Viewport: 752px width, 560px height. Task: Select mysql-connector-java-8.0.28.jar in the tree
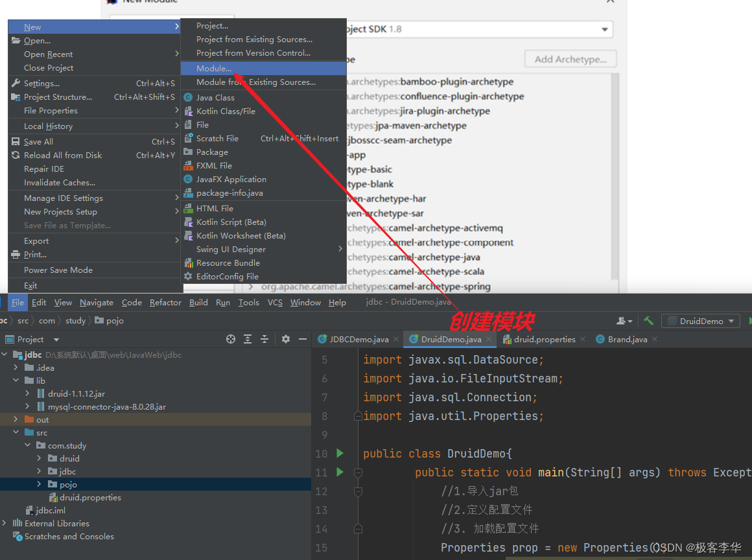107,406
